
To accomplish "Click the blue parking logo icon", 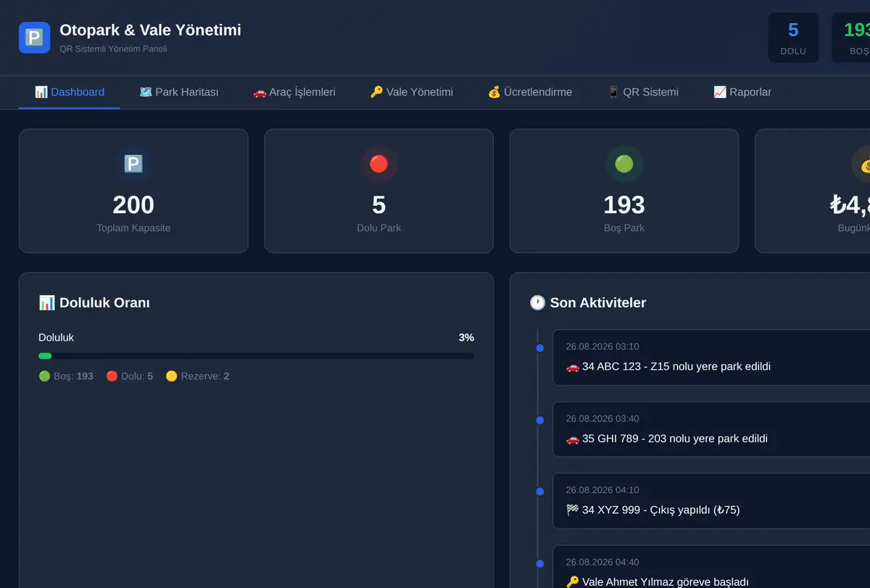I will pos(34,38).
